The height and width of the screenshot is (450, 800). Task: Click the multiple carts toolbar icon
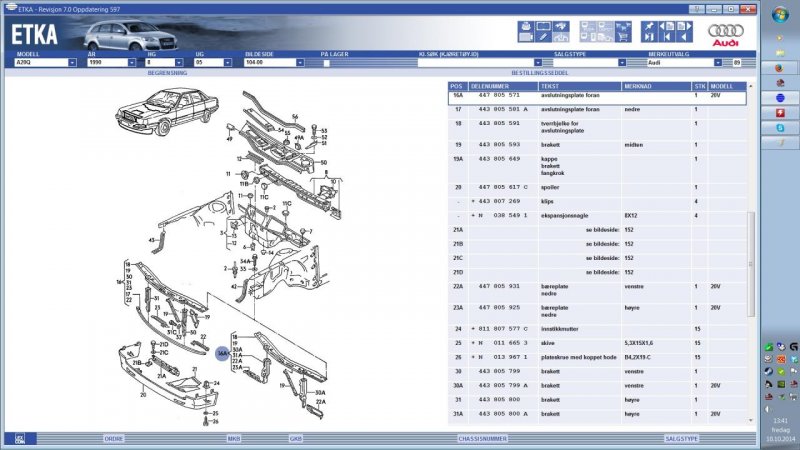622,26
